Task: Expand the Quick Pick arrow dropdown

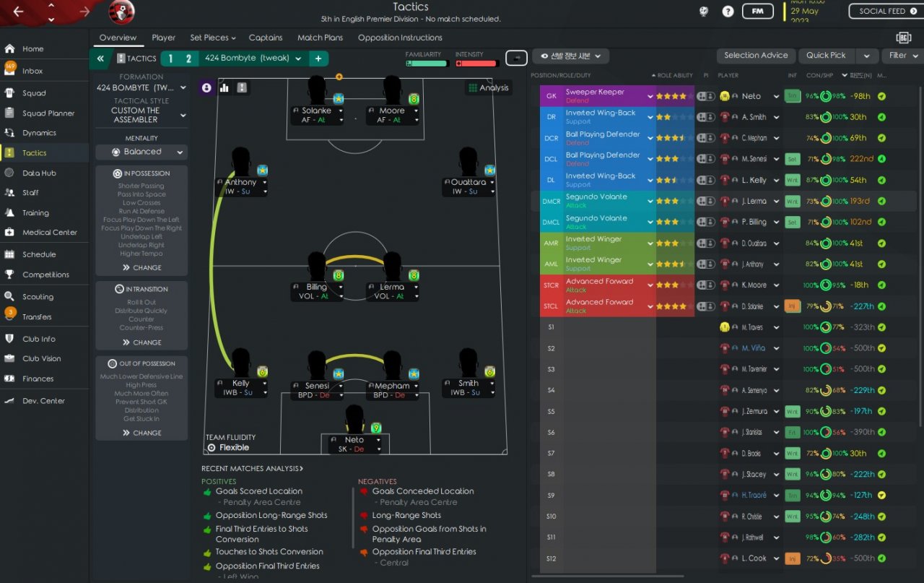Action: [x=866, y=56]
